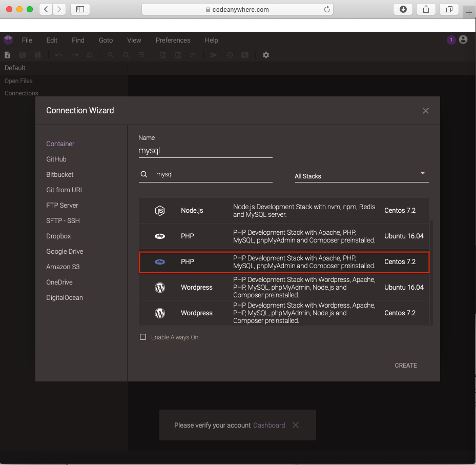Select the Bitbucket connection type

(x=60, y=175)
